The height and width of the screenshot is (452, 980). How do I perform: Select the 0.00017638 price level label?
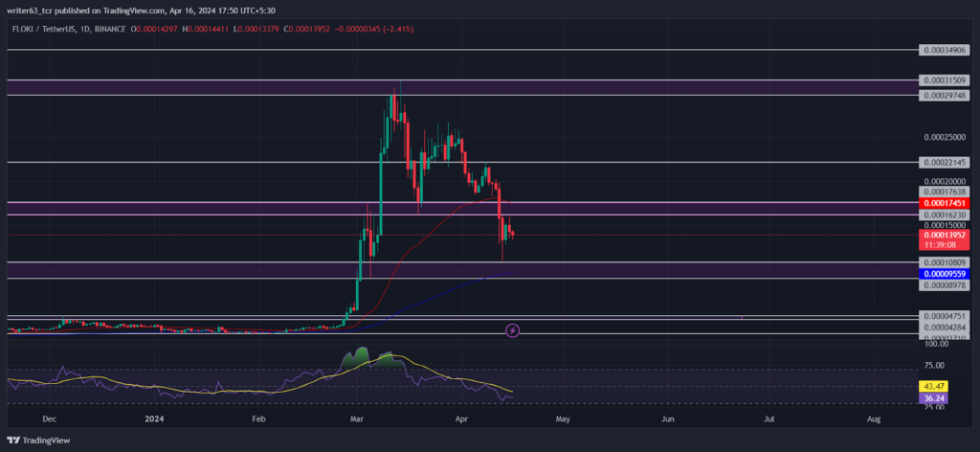[944, 192]
